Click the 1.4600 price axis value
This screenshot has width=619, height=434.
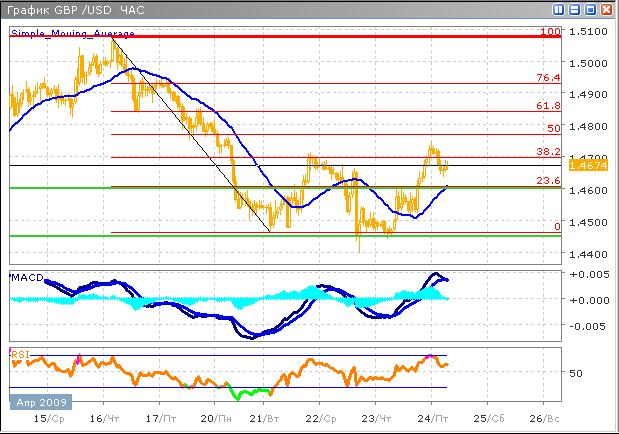click(x=588, y=190)
